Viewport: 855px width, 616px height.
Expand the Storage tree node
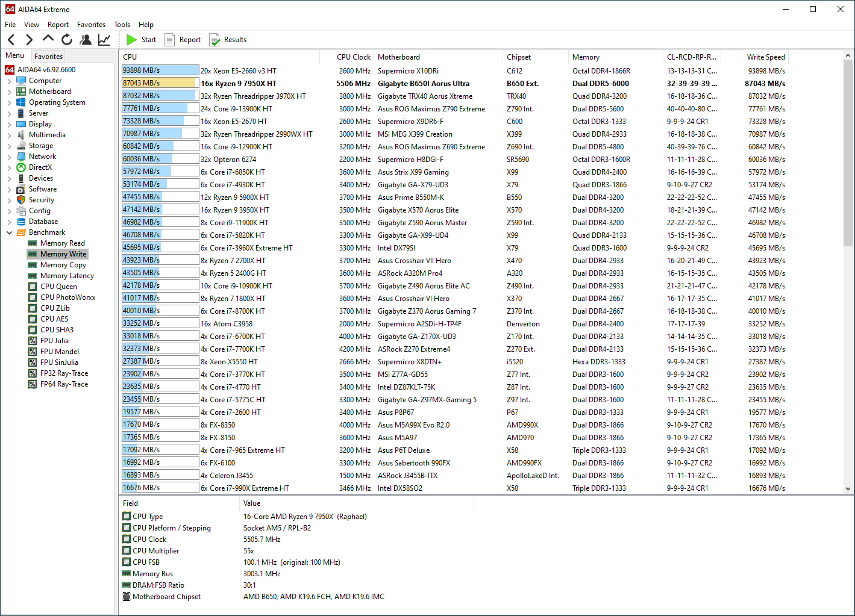tap(9, 146)
